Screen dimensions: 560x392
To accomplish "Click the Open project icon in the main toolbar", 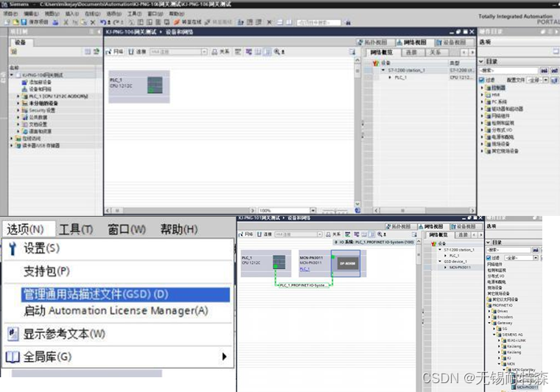I will click(15, 22).
